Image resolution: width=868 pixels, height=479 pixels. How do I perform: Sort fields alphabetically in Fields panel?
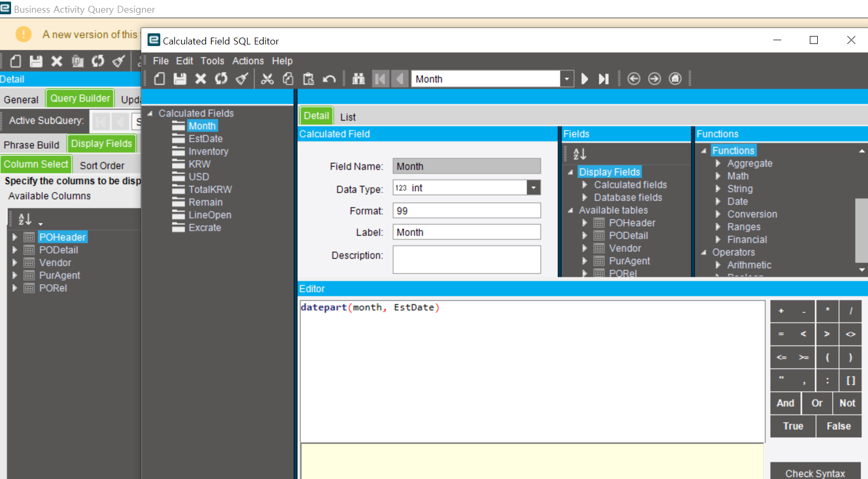[579, 154]
